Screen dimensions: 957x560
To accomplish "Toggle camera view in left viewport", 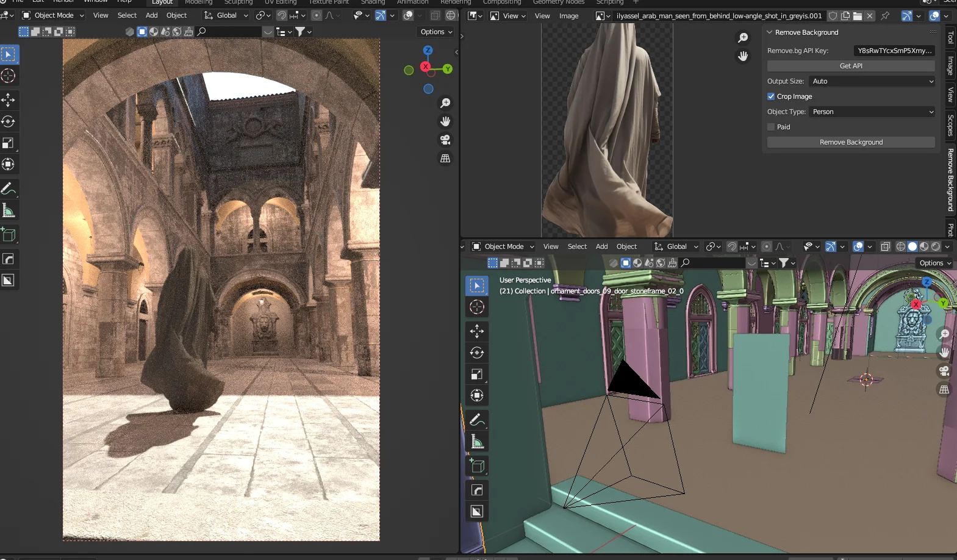I will [445, 140].
